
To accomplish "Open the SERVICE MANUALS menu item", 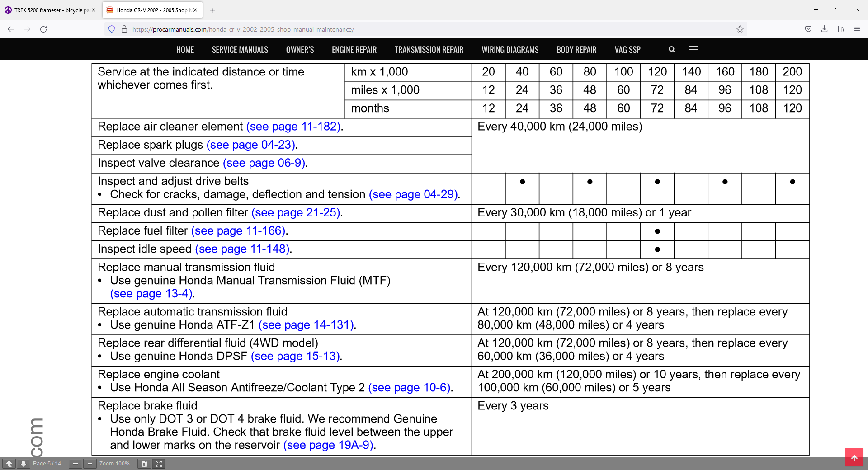I will (x=240, y=50).
